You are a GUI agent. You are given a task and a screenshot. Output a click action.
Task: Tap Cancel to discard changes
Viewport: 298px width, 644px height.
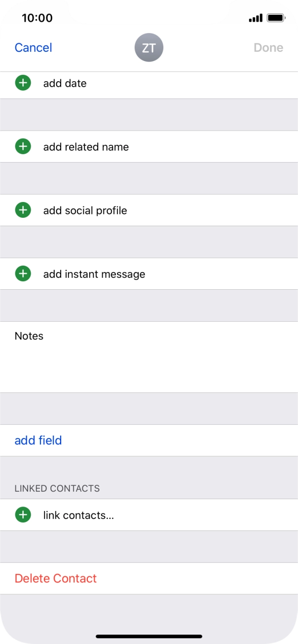click(x=33, y=47)
